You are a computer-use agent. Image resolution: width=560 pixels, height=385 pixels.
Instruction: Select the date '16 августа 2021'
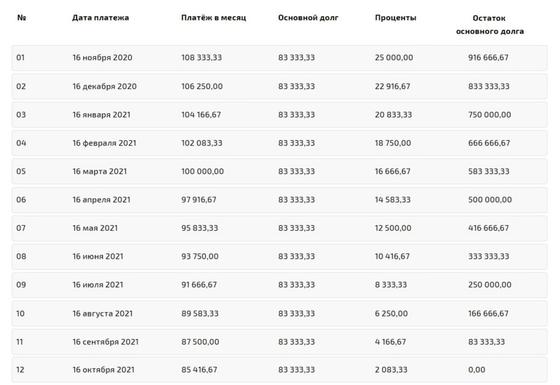[102, 314]
